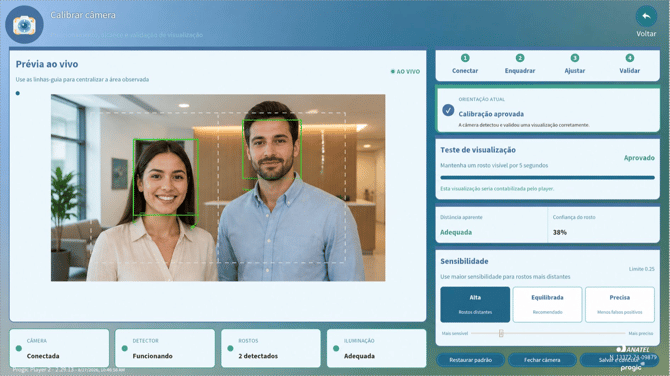Click the man's face detection box

pos(272,149)
